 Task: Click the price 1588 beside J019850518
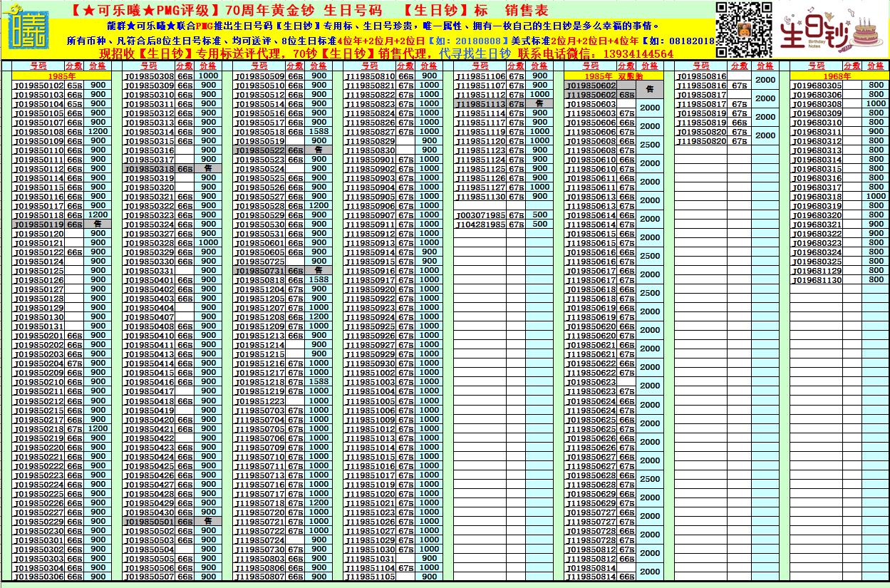pos(319,132)
